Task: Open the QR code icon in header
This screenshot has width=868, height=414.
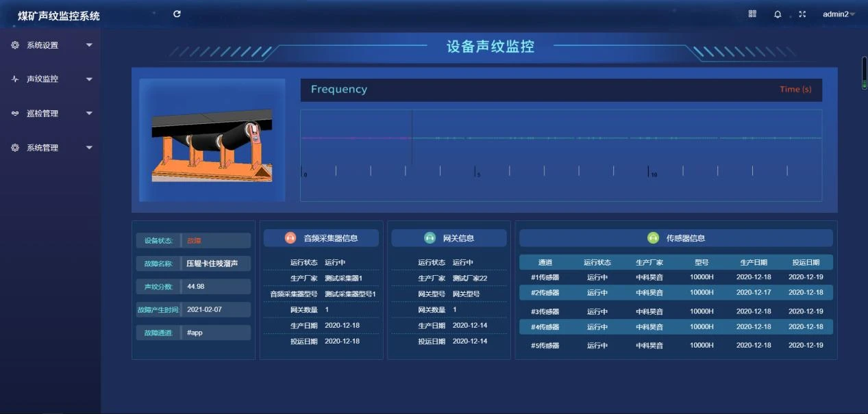Action: click(752, 14)
